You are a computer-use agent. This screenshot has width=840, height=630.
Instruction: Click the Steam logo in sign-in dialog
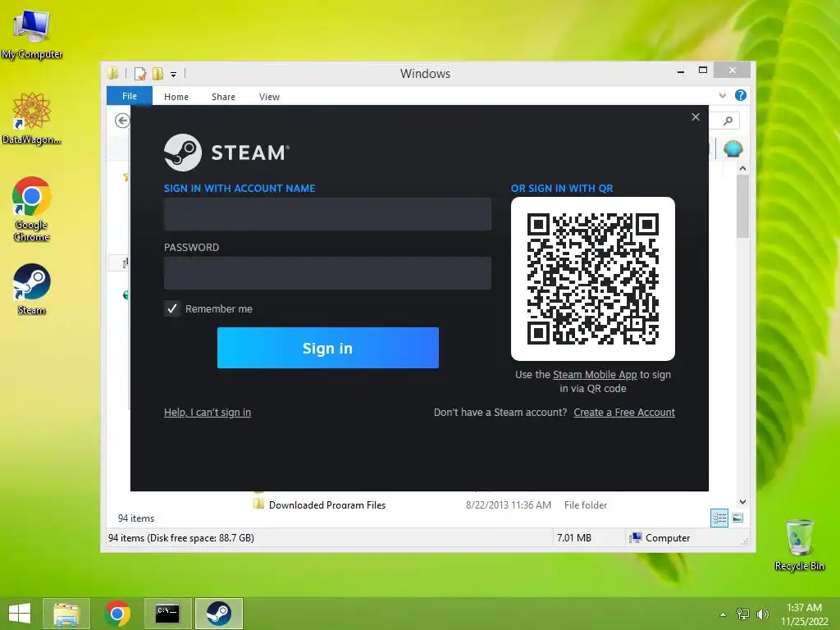(226, 153)
